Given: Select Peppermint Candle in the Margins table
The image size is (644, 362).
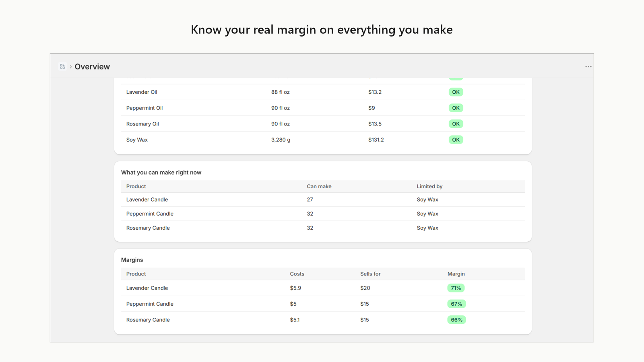Looking at the screenshot, I should (150, 304).
